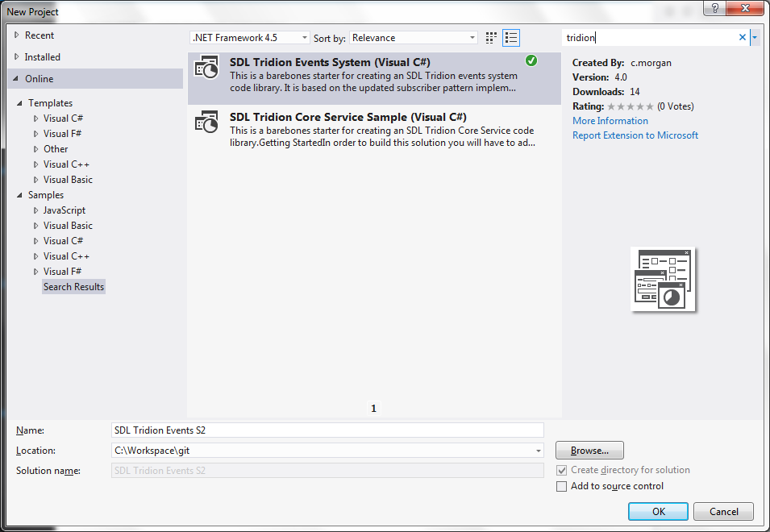Click the SDL Tridion Core Service Sample icon
Screen dimensions: 770x532
point(206,123)
